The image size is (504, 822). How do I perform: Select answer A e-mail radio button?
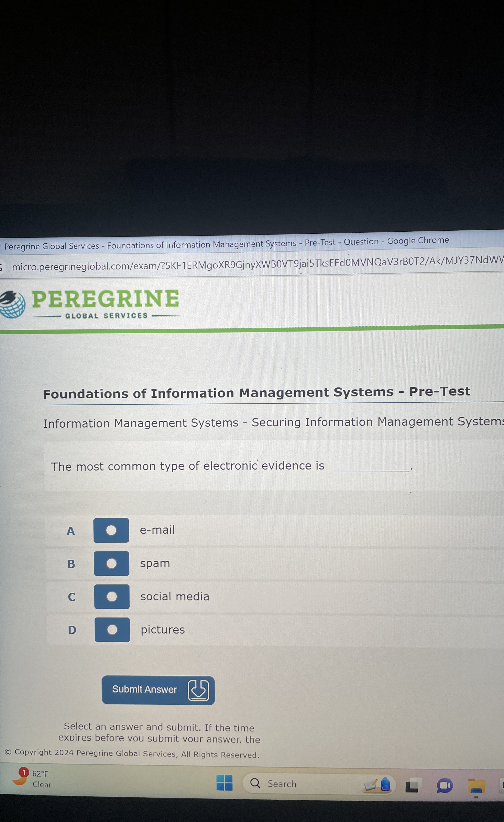pos(111,530)
